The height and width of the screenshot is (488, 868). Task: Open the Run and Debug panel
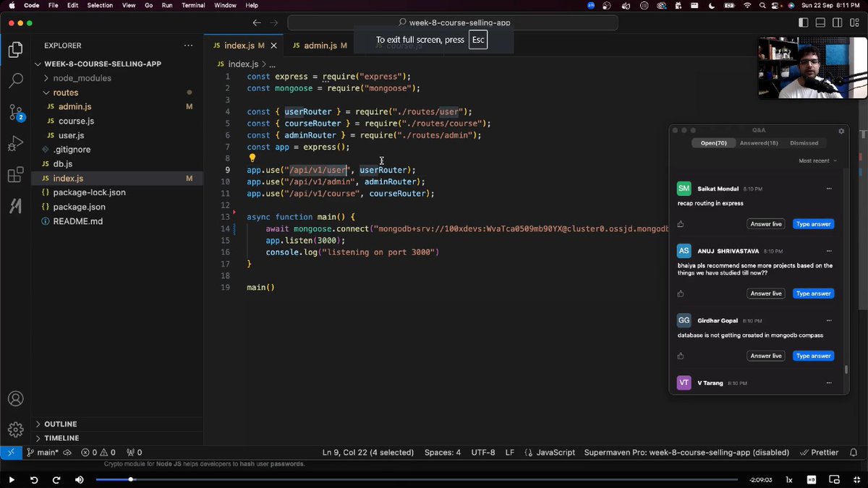pos(15,144)
